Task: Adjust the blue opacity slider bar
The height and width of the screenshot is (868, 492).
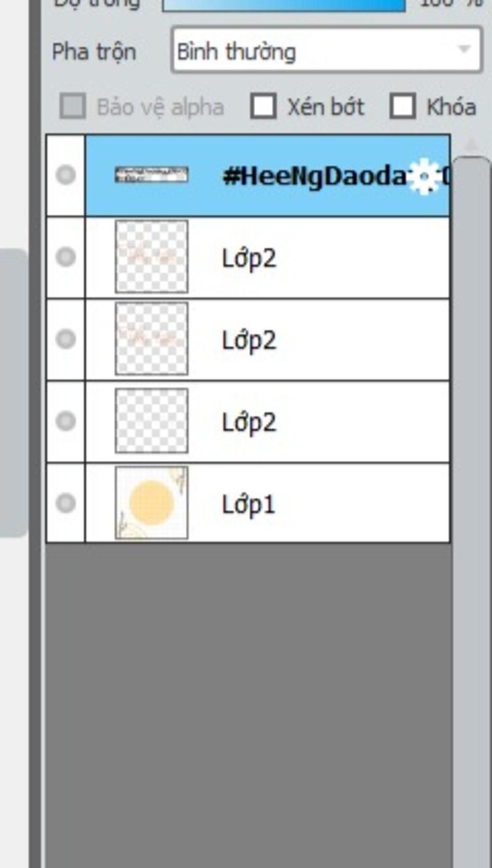Action: [x=284, y=5]
